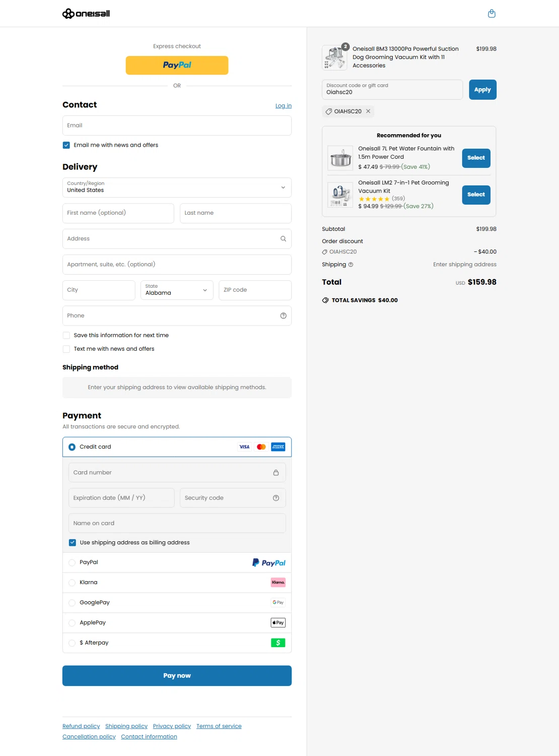This screenshot has width=559, height=756.
Task: Select the Afterpay payment radio button
Action: [72, 643]
